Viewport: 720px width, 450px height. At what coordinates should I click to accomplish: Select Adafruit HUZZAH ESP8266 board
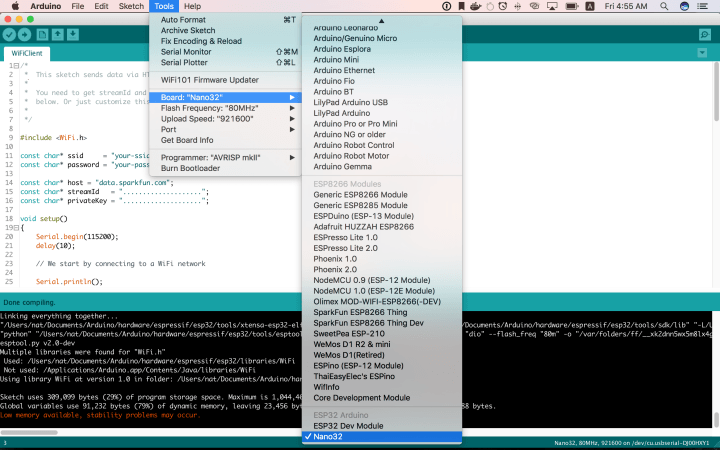coord(382,227)
